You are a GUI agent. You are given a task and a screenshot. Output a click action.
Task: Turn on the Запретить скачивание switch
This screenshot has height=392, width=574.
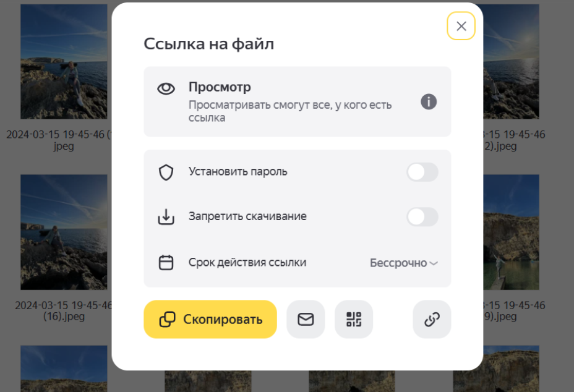pyautogui.click(x=422, y=217)
